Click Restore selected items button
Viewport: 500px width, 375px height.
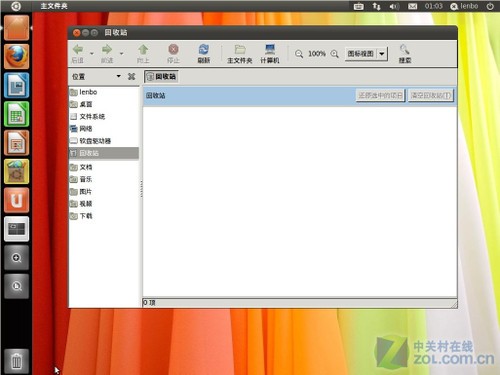pos(380,95)
